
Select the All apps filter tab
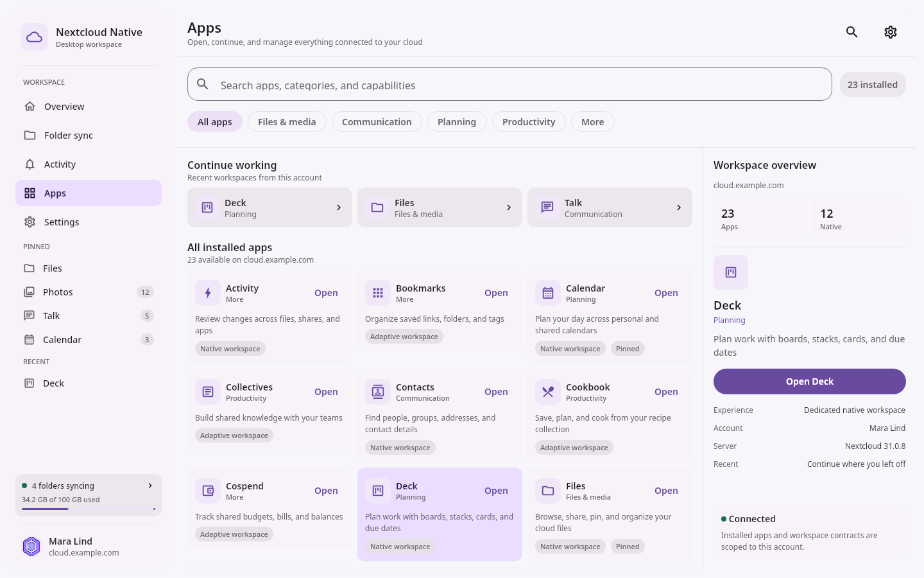point(215,122)
